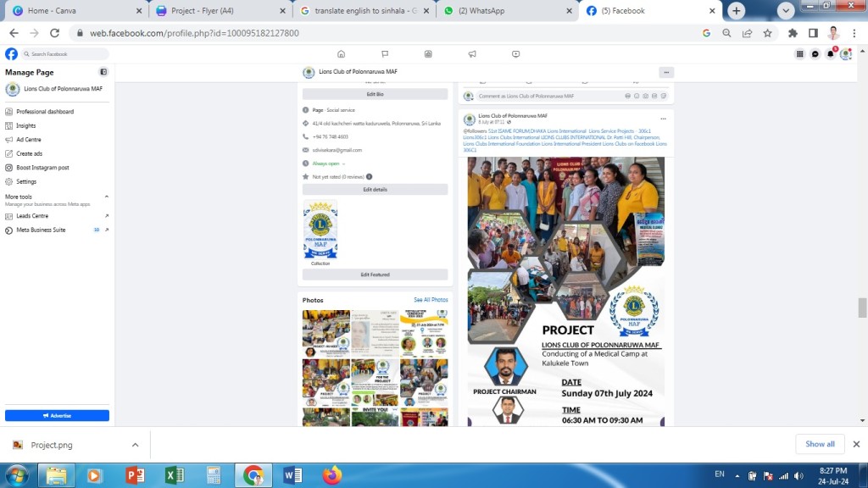Close the downloads bar
Screen dimensions: 868x488
point(856,444)
